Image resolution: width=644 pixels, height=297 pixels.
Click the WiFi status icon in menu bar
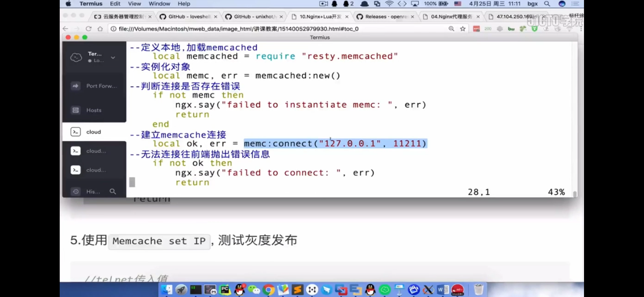[389, 4]
